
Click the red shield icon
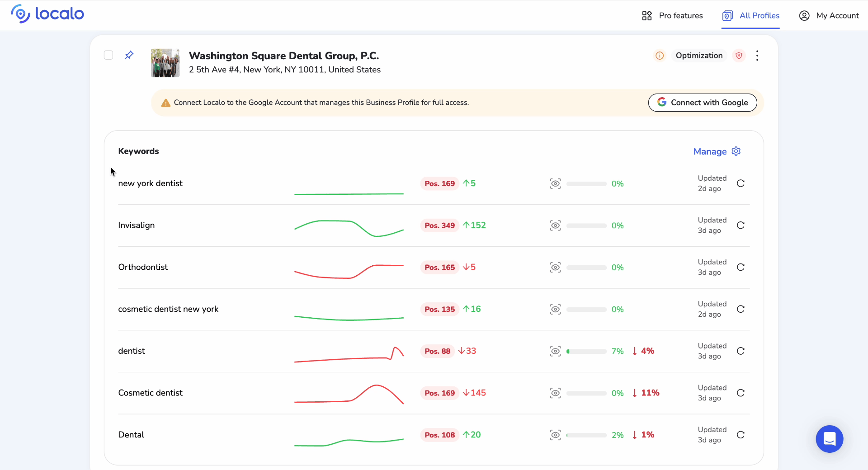739,56
